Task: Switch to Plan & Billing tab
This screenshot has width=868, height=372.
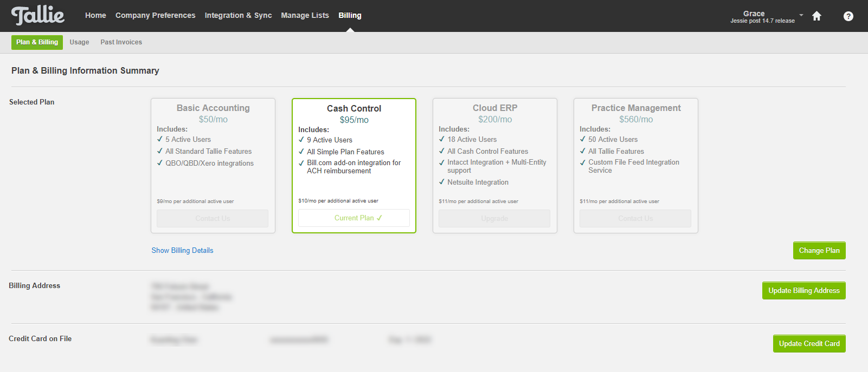Action: (x=37, y=42)
